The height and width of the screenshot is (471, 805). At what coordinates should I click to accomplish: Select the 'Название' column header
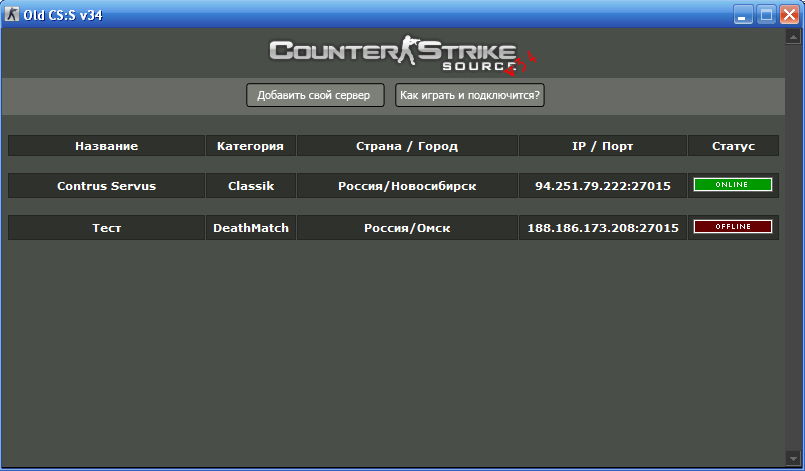pos(106,146)
